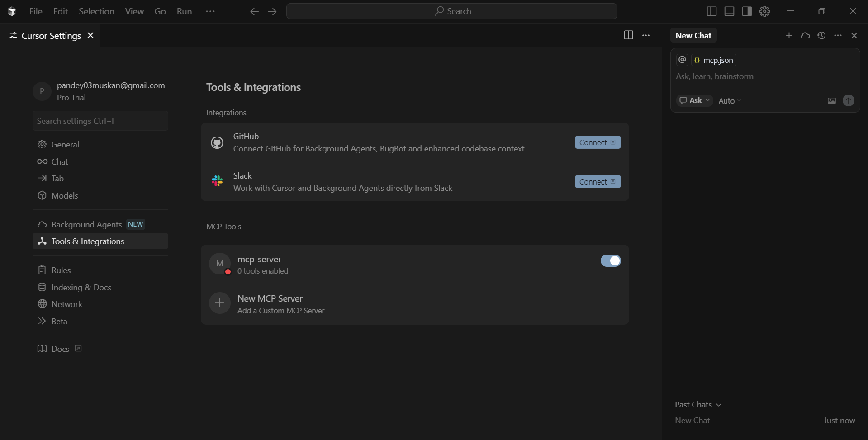
Task: Add context with the @ icon
Action: (x=682, y=60)
